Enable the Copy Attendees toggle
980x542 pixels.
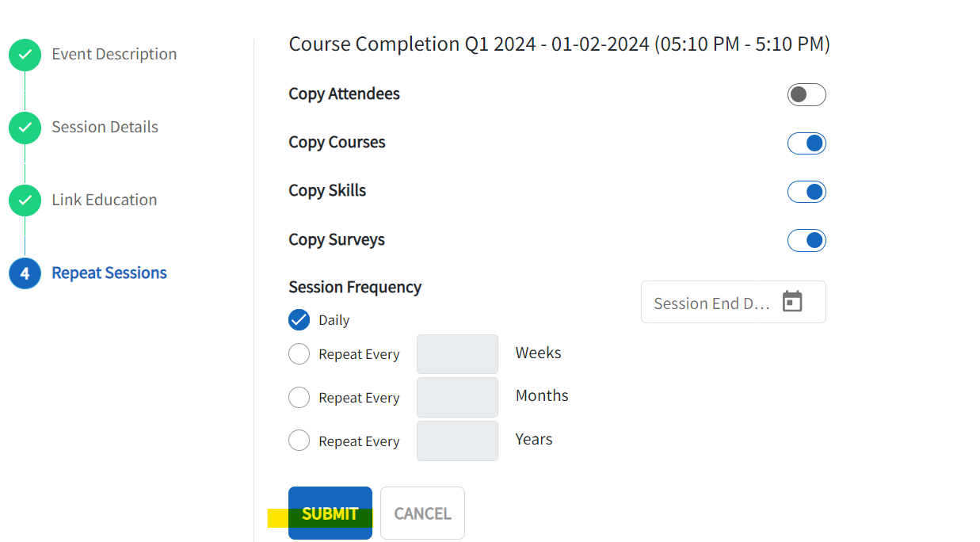[x=806, y=95]
